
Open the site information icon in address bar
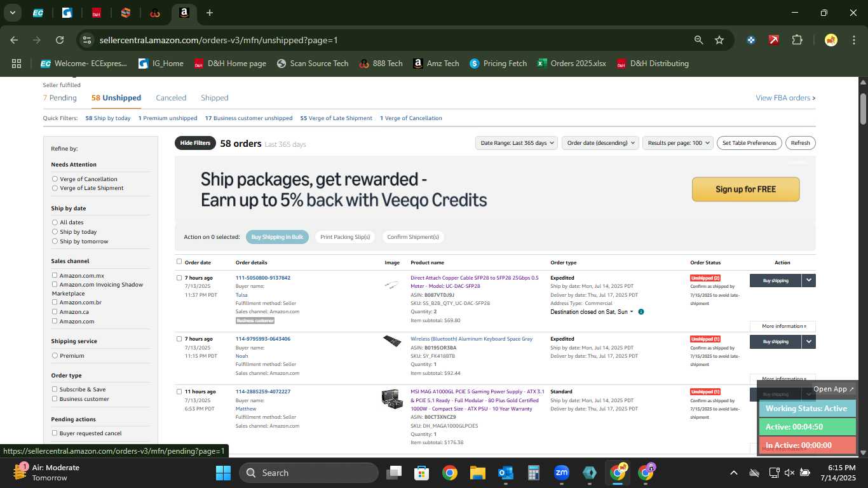pos(87,40)
